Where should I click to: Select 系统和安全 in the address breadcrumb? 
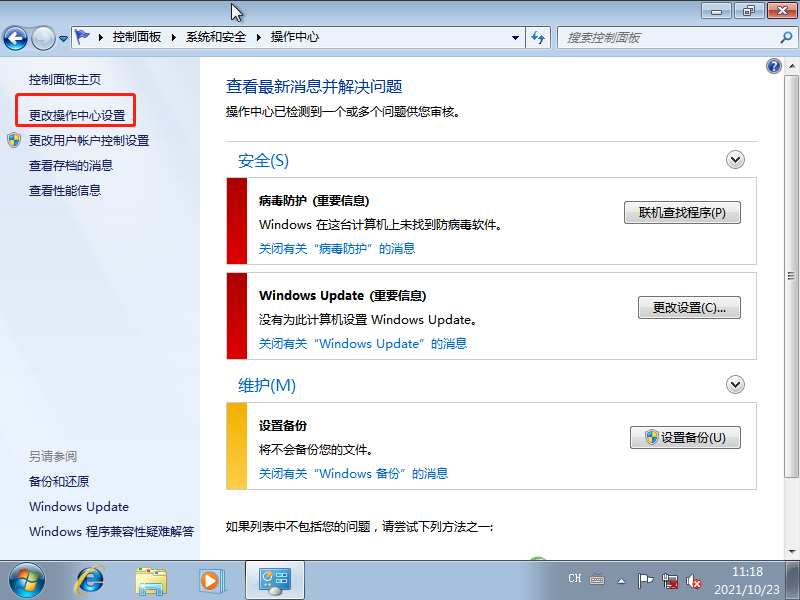coord(216,37)
